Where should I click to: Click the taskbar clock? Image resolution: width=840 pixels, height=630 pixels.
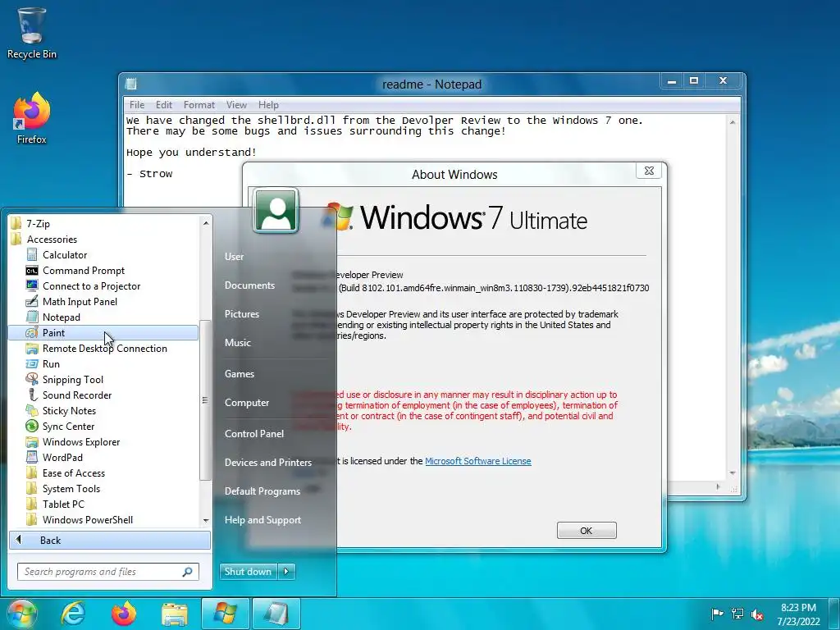[x=798, y=614]
